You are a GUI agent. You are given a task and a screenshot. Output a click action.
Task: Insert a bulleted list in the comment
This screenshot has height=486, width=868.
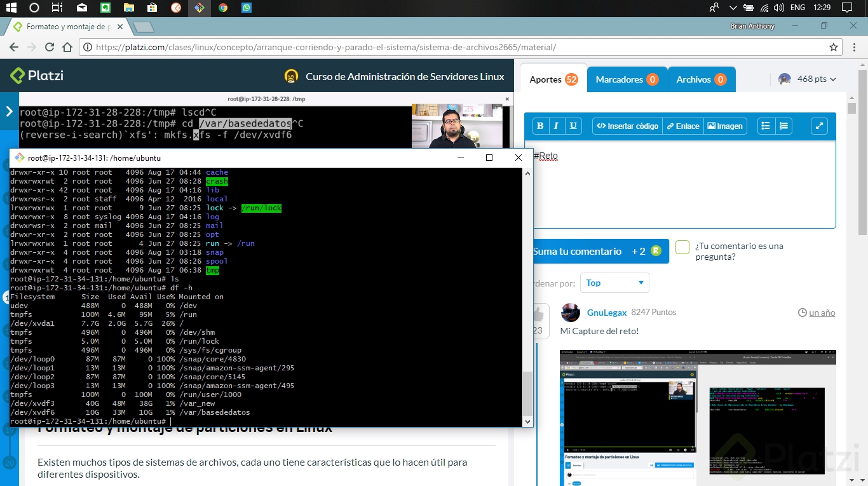coord(766,126)
